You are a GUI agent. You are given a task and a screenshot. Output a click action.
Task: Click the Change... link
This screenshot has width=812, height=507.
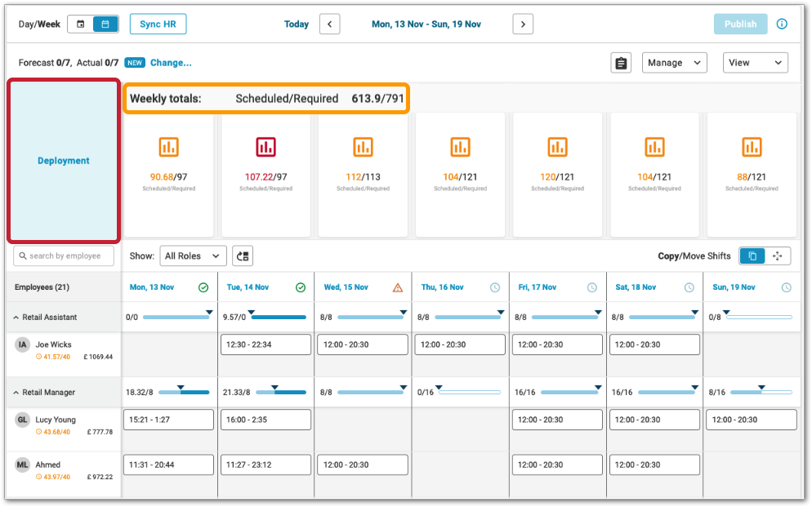tap(171, 63)
